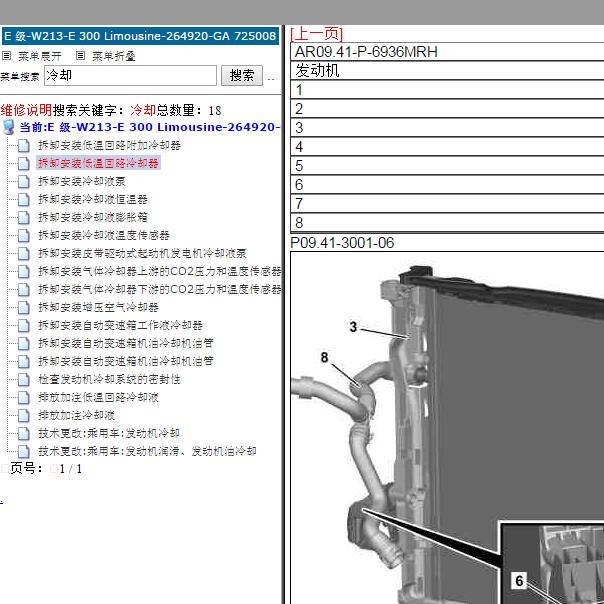
Task: Click document icon for 拆卸安装皮带驱动式起动机发电机冷却液泵
Action: pyautogui.click(x=24, y=253)
